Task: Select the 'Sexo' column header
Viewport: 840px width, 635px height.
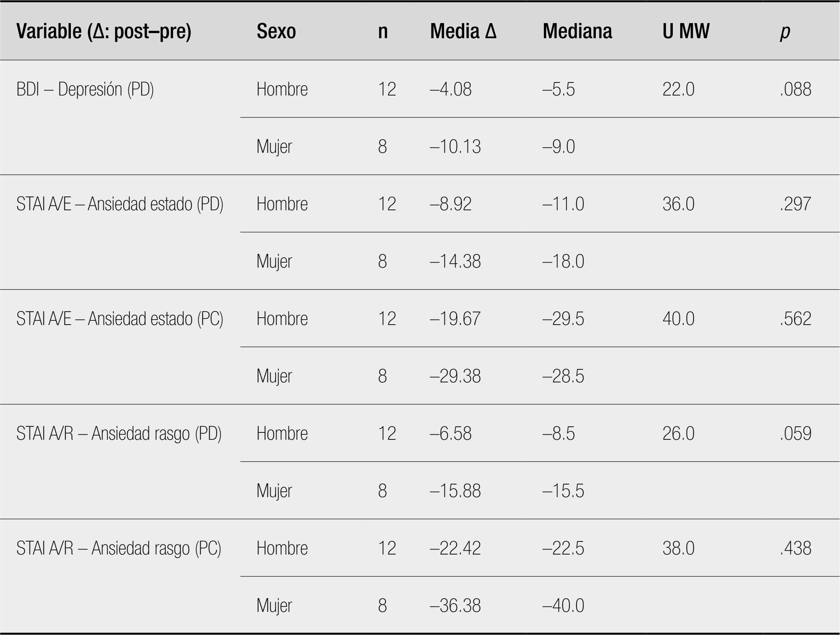Action: (x=276, y=31)
